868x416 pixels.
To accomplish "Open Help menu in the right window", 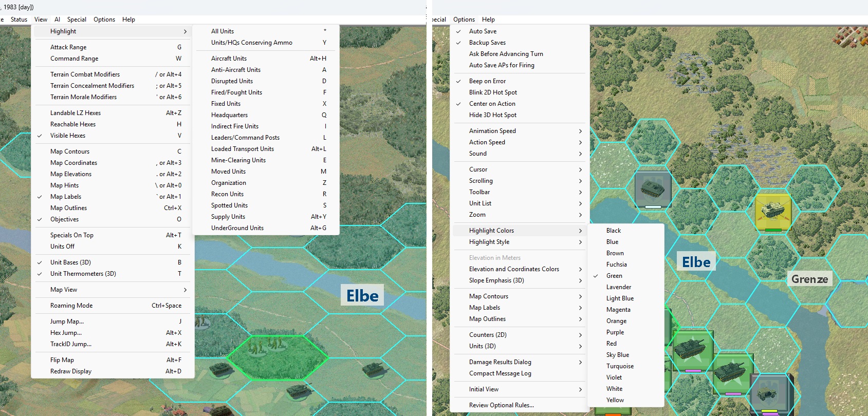I will click(x=488, y=20).
